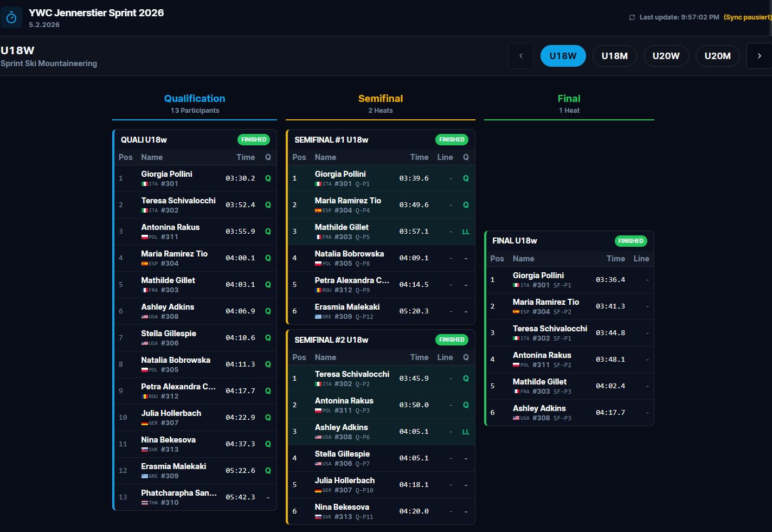Screen dimensions: 772x532
Task: Click Germany flag under Julia Hollerbach in Quali
Action: coord(145,423)
